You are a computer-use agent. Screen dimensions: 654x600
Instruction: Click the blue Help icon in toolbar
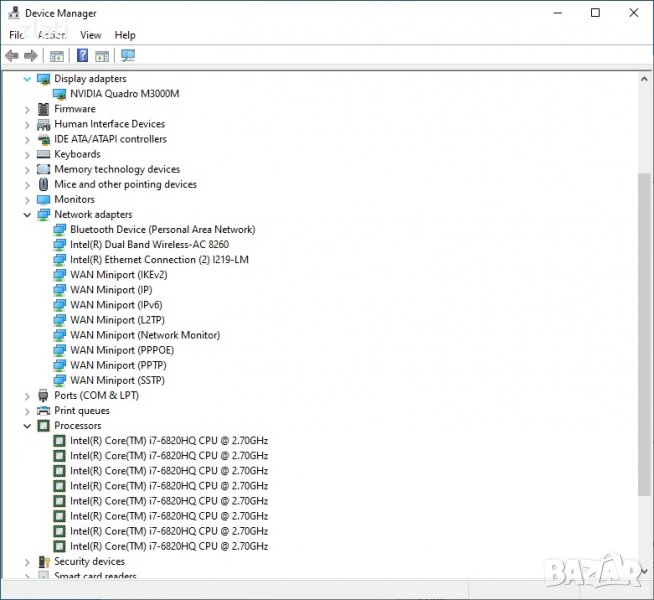coord(83,56)
